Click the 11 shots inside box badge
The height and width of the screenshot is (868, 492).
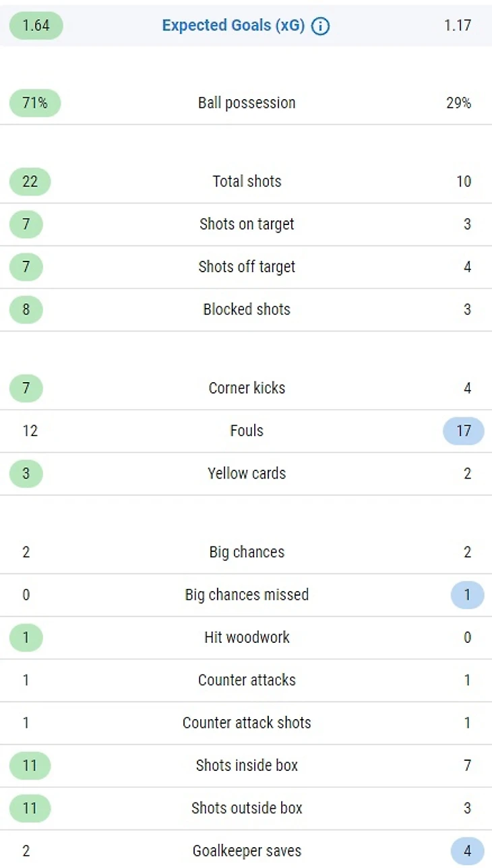click(30, 766)
